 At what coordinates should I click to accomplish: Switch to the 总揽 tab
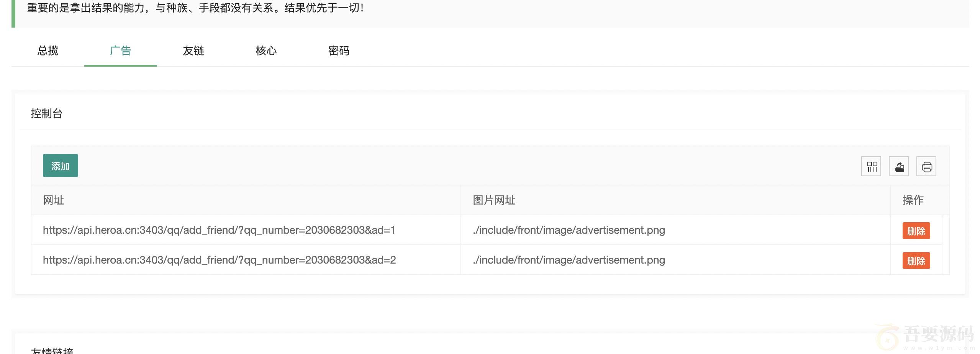pyautogui.click(x=48, y=51)
